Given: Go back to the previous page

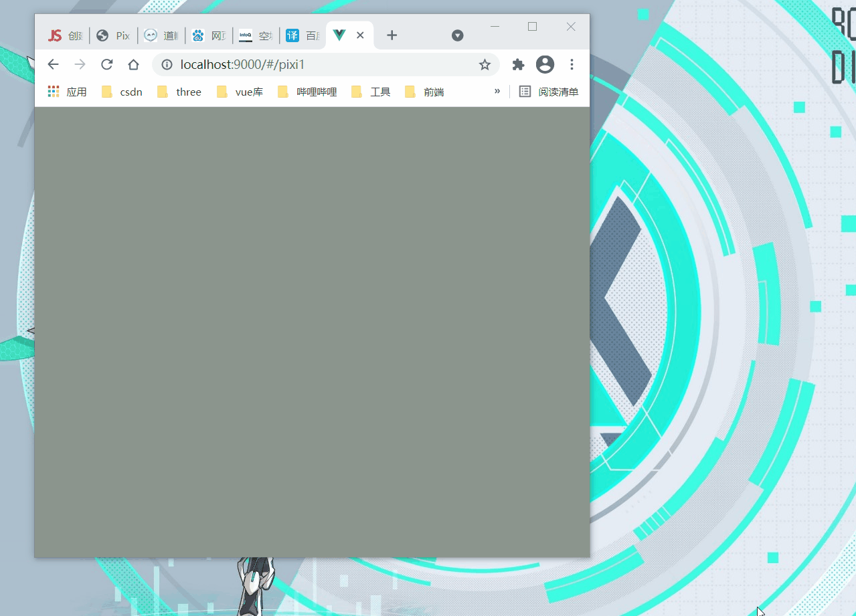Looking at the screenshot, I should click(x=53, y=65).
